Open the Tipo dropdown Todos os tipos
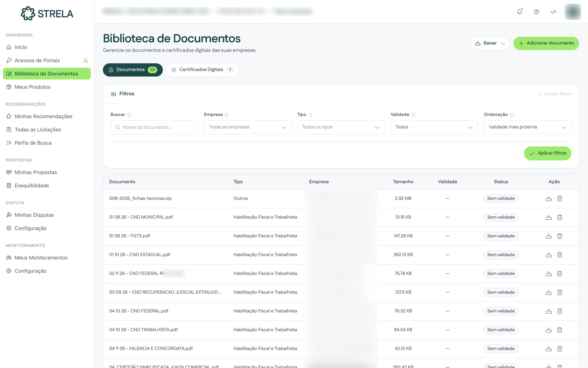This screenshot has height=368, width=588. click(341, 127)
